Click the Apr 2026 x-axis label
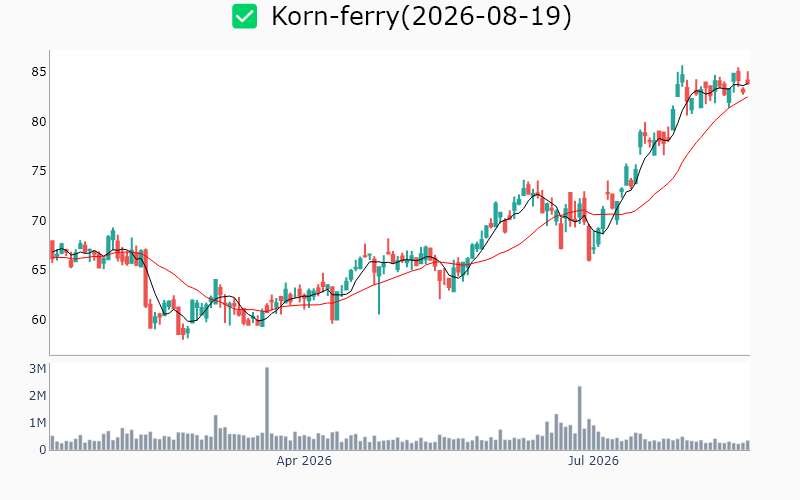The image size is (800, 500). (304, 461)
